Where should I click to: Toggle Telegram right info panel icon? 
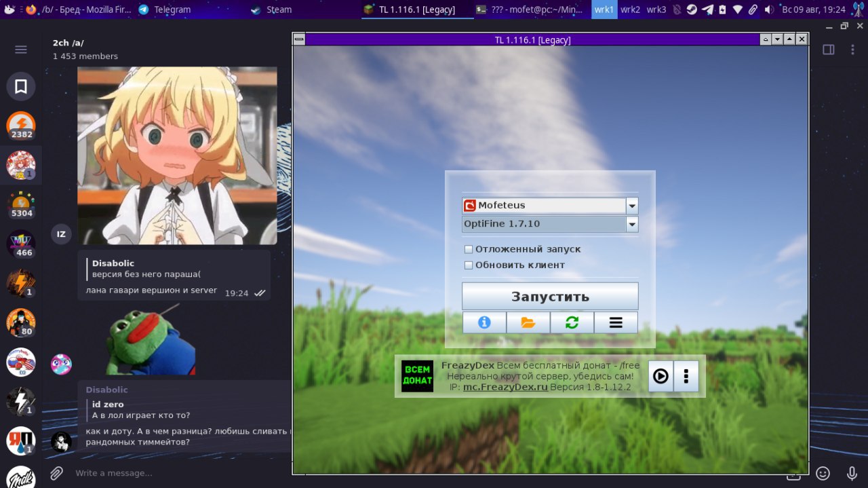(828, 50)
